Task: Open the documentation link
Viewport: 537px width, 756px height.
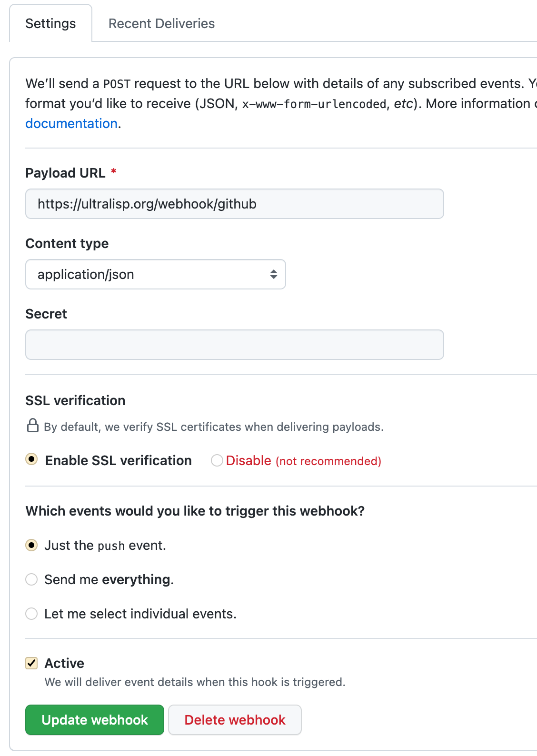Action: point(71,123)
